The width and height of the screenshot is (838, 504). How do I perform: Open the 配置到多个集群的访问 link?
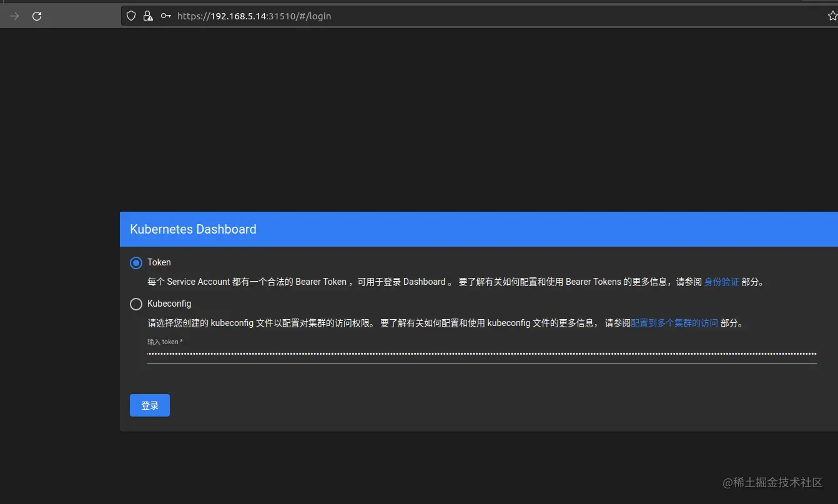(674, 323)
